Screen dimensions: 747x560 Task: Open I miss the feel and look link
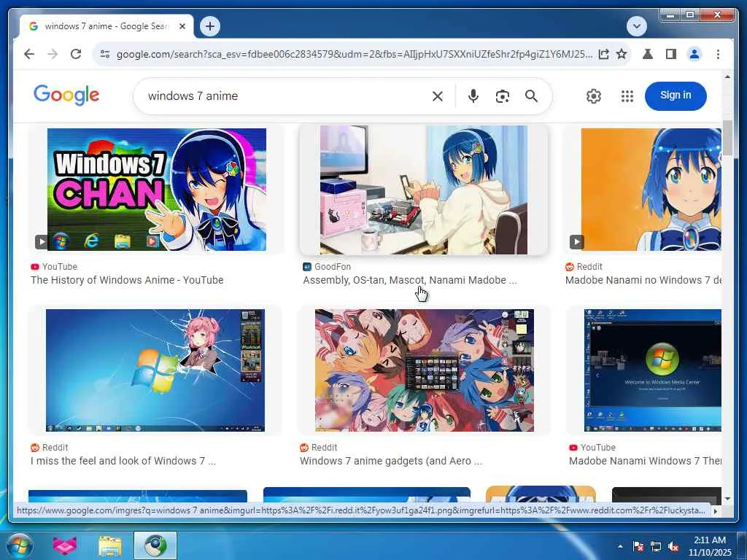tap(123, 461)
